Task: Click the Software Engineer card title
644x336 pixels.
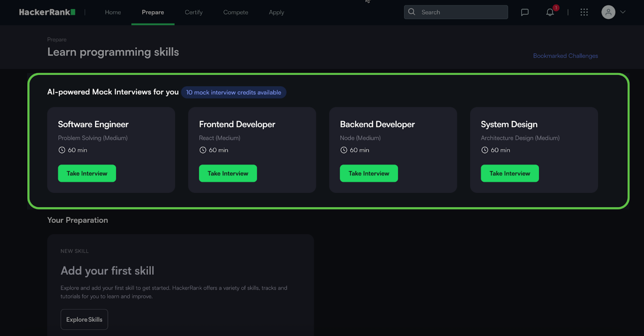Action: click(x=93, y=124)
